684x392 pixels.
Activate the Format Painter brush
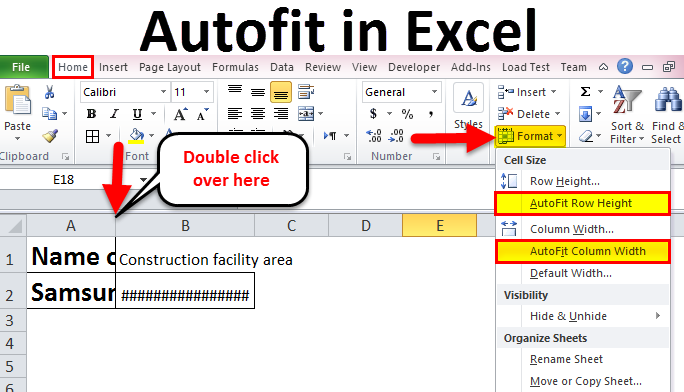pos(50,136)
